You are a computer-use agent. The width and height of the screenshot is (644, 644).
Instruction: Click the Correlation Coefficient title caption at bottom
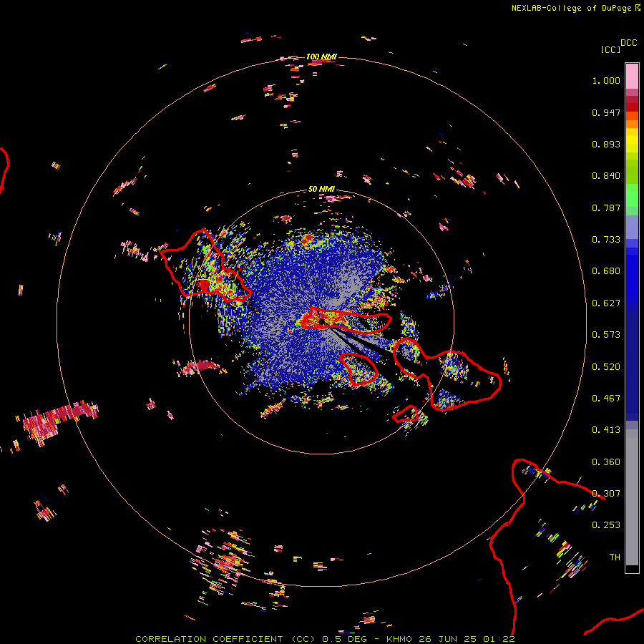coord(325,639)
